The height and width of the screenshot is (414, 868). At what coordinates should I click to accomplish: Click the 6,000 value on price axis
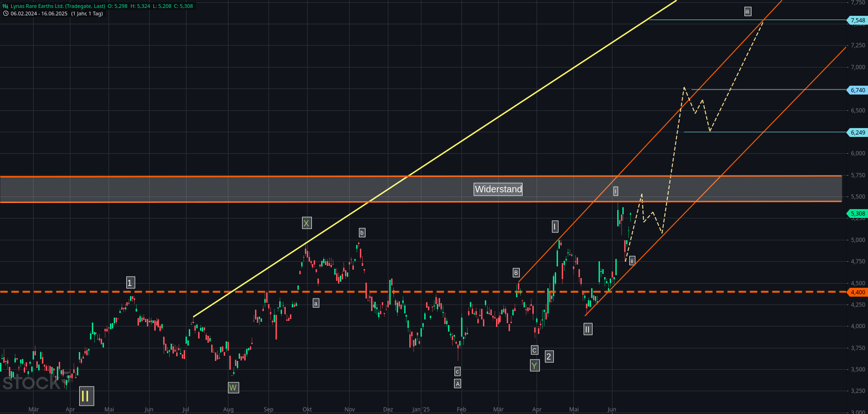click(x=858, y=153)
